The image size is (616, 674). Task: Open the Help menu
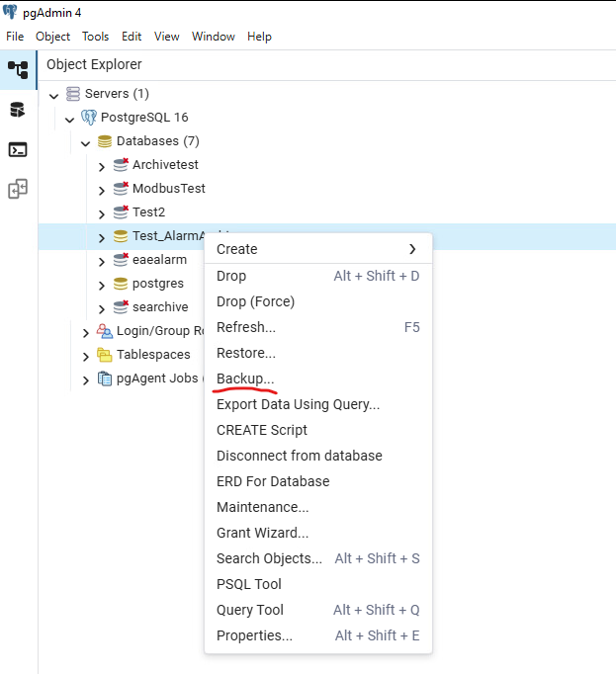[259, 37]
